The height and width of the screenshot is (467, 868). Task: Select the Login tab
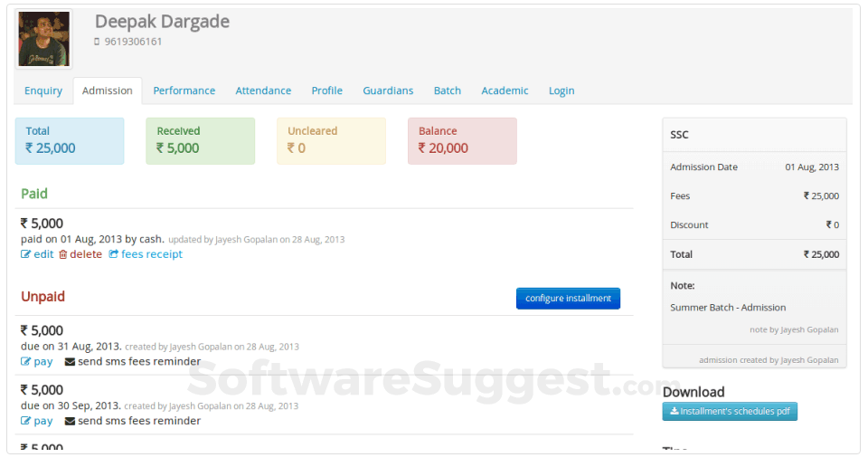[561, 91]
